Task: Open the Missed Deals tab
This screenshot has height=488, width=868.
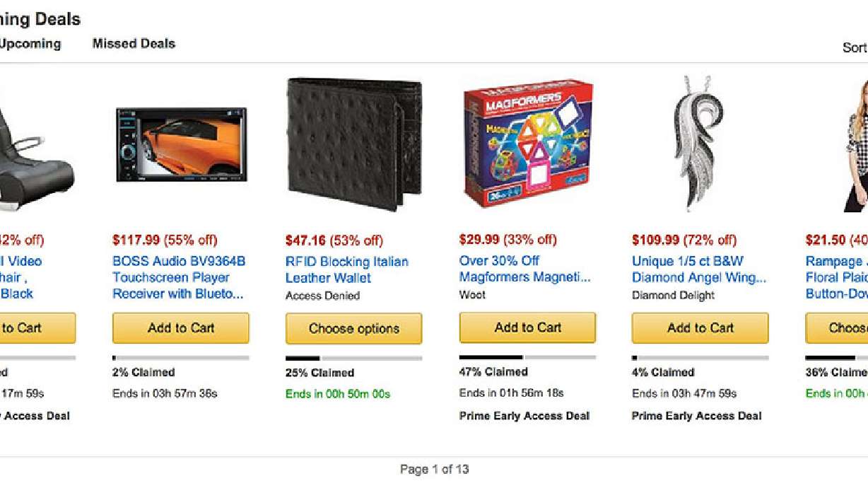Action: [133, 43]
